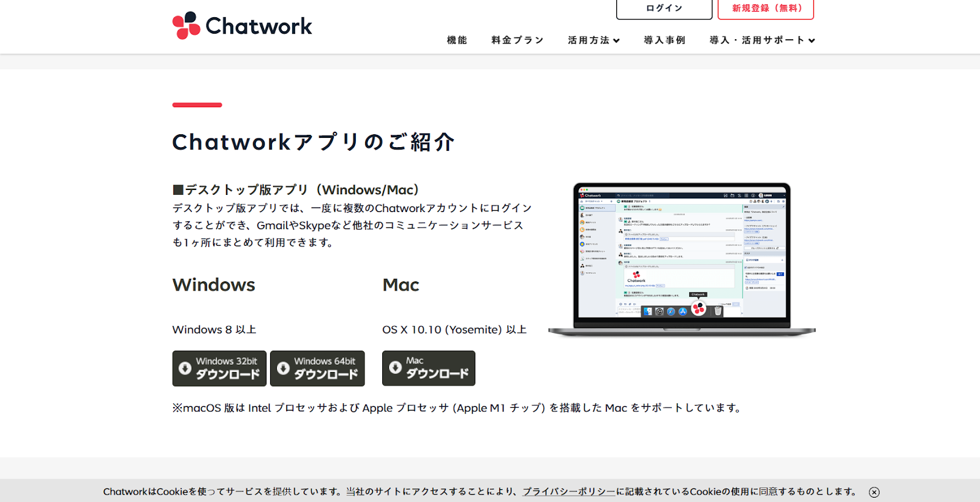Dismiss the cookie notice with the X icon
Viewport: 980px width, 502px height.
click(874, 492)
